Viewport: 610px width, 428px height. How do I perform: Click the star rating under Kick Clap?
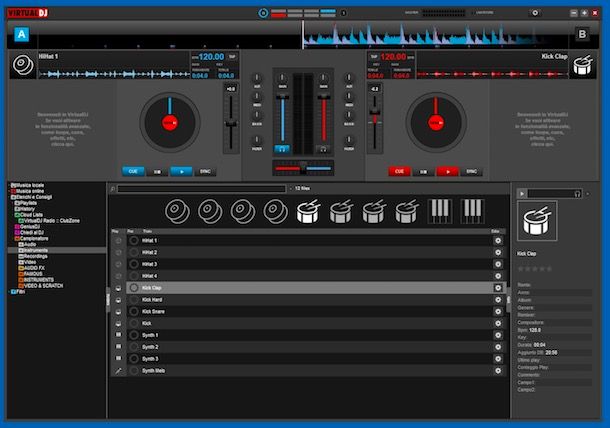click(535, 269)
